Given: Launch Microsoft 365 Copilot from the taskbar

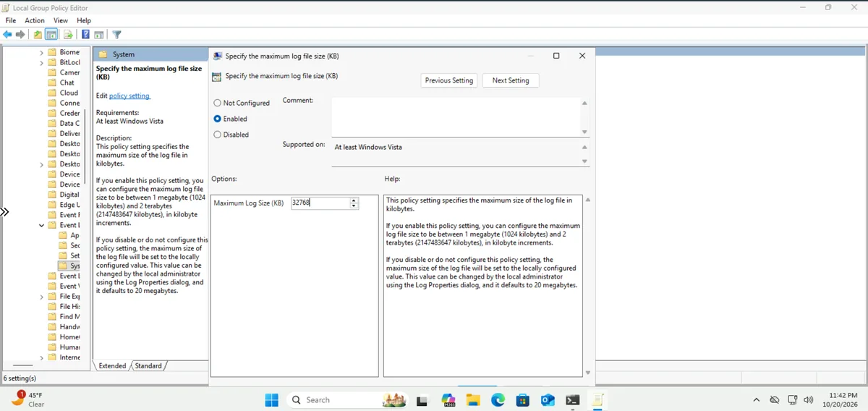Looking at the screenshot, I should click(x=448, y=399).
